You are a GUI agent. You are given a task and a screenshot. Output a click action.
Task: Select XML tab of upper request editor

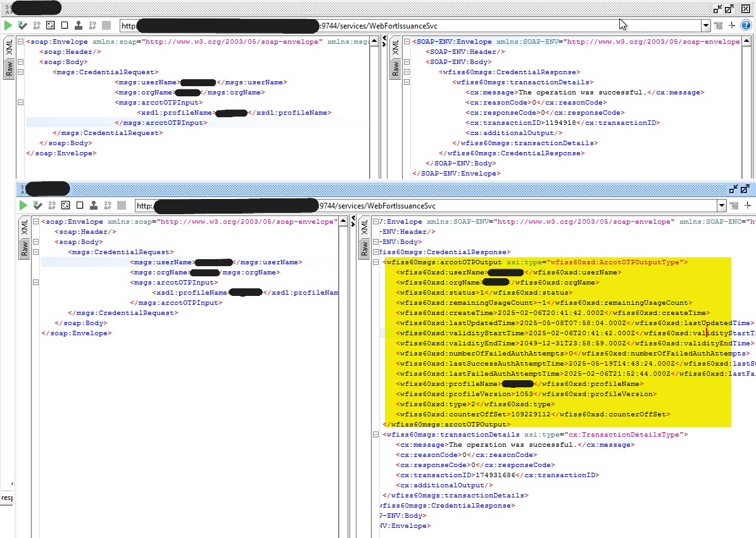coord(9,48)
